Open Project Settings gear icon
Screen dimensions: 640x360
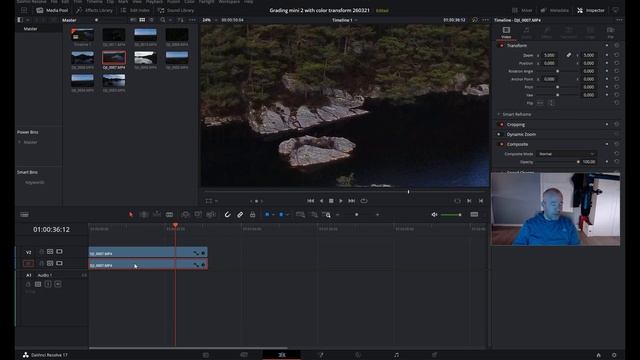pyautogui.click(x=614, y=355)
